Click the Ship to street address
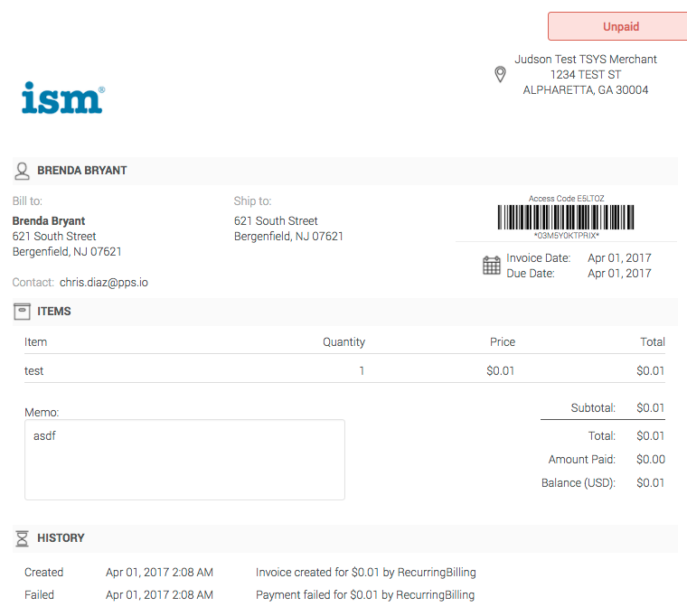The image size is (687, 616). pyautogui.click(x=276, y=221)
